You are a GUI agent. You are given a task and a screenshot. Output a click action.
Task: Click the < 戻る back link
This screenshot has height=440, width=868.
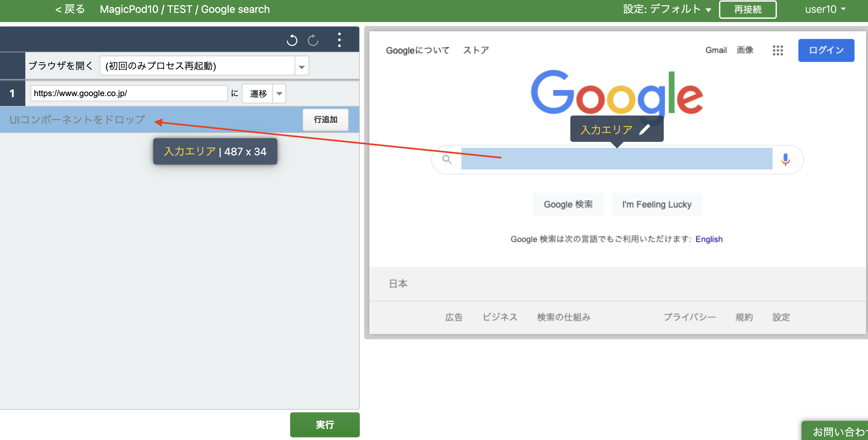70,9
